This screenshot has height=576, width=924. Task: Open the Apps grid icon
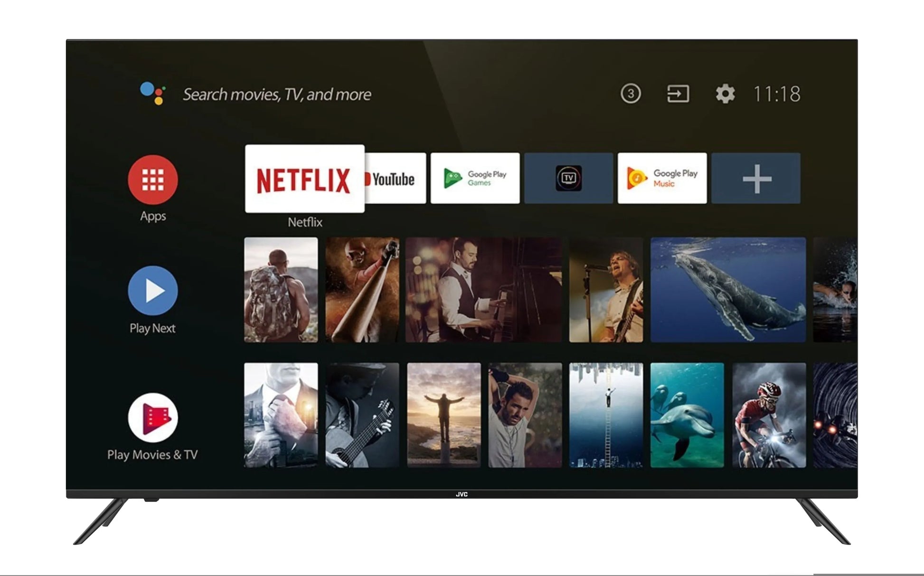point(152,179)
